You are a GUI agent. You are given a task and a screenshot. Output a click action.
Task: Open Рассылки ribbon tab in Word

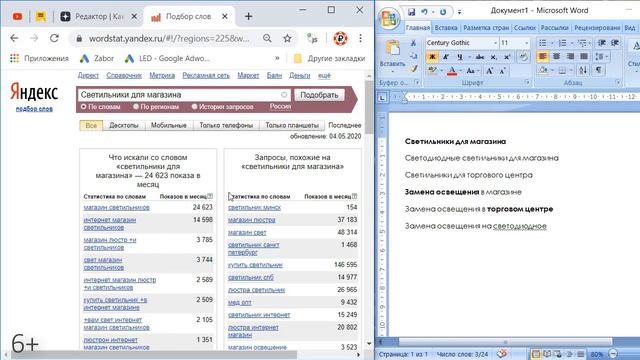coord(554,28)
